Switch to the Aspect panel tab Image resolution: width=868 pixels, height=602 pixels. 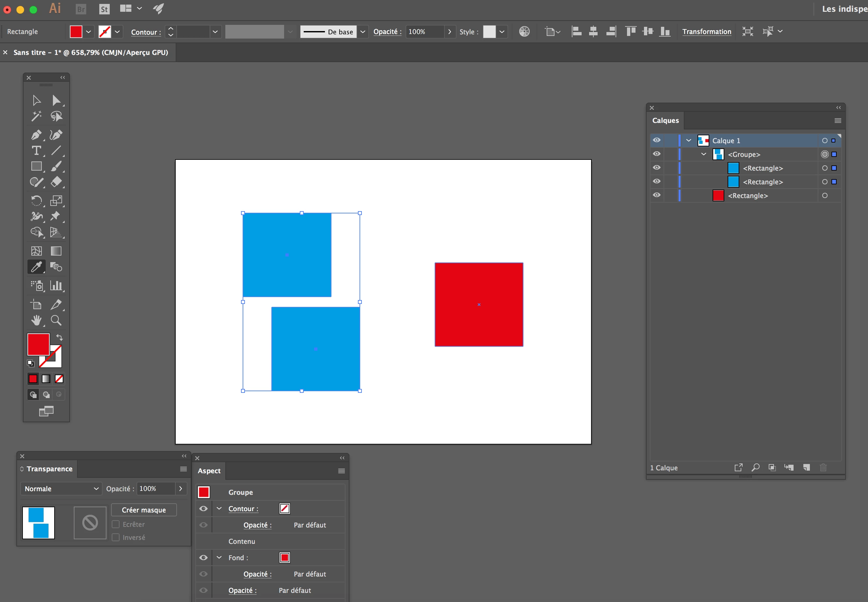coord(209,471)
